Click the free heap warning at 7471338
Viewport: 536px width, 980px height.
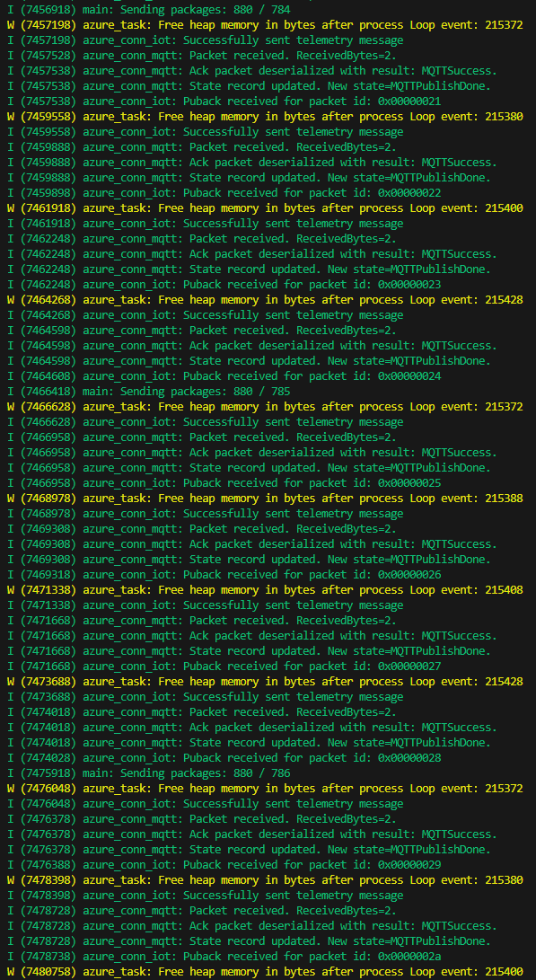tap(265, 590)
